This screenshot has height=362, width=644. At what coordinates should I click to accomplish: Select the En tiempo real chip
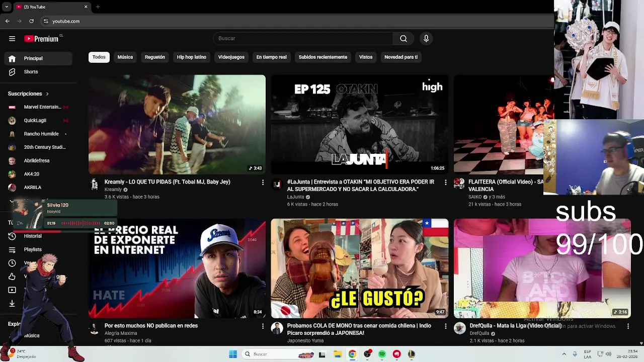(271, 57)
